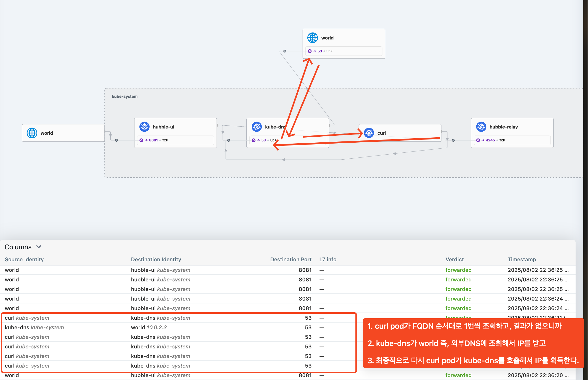Click the 4245 TCP port endpoint icon
Image resolution: width=588 pixels, height=380 pixels.
click(x=478, y=140)
